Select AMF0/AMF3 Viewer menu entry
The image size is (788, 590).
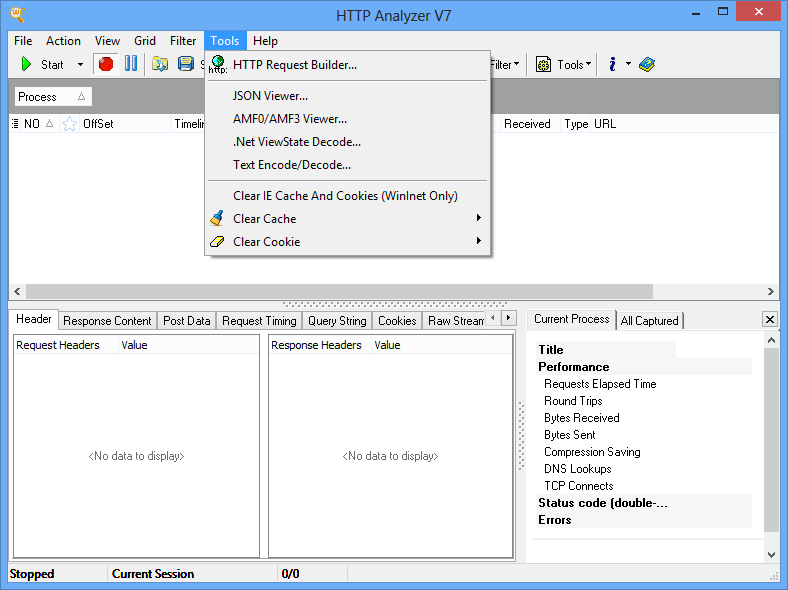pyautogui.click(x=347, y=119)
